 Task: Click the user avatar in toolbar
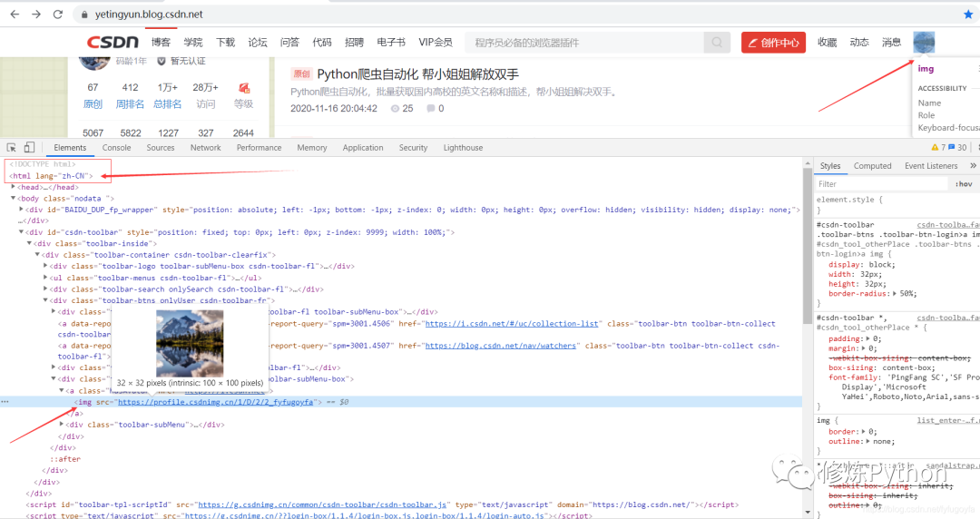click(x=924, y=42)
